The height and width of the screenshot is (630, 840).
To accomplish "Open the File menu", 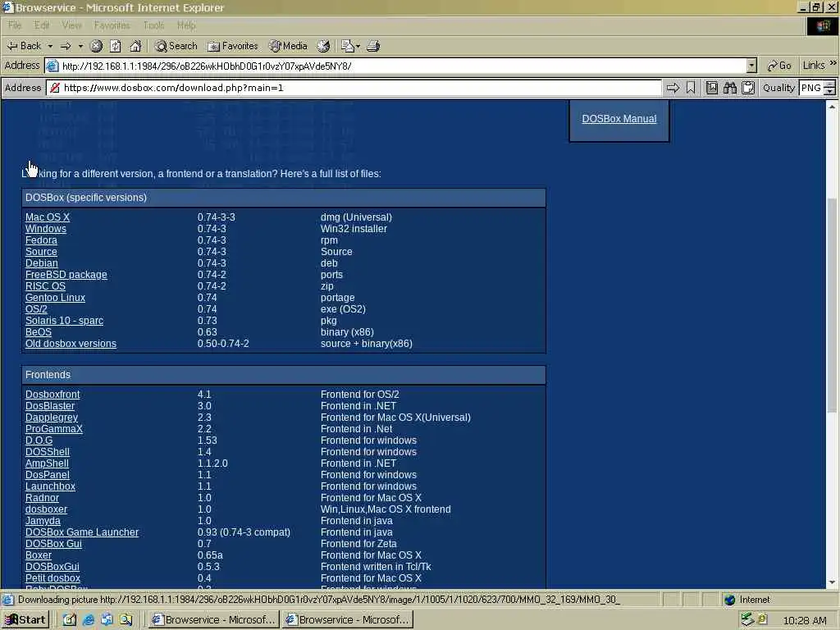I will [x=15, y=25].
